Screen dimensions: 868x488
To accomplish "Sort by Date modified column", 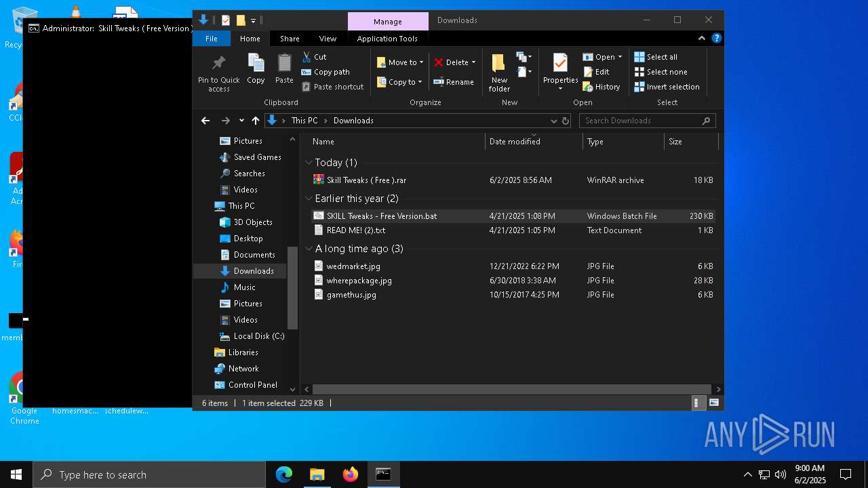I will pyautogui.click(x=534, y=142).
